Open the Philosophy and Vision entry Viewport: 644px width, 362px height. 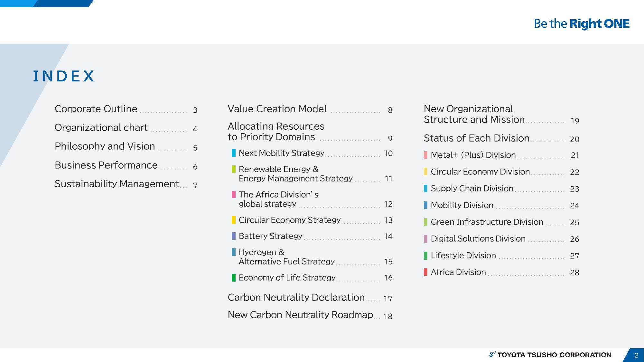point(105,146)
